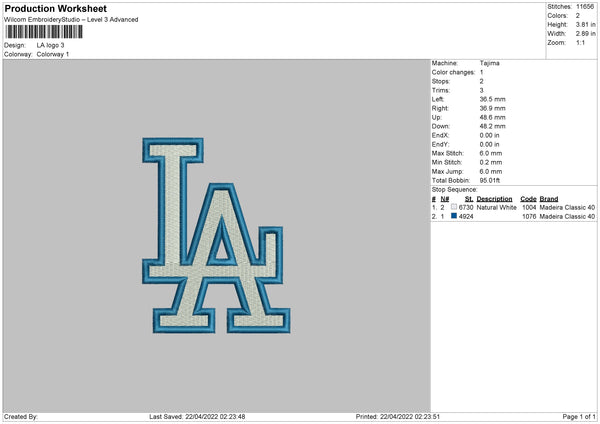Image resolution: width=600 pixels, height=424 pixels.
Task: Click the "Brand" column header
Action: [x=549, y=199]
